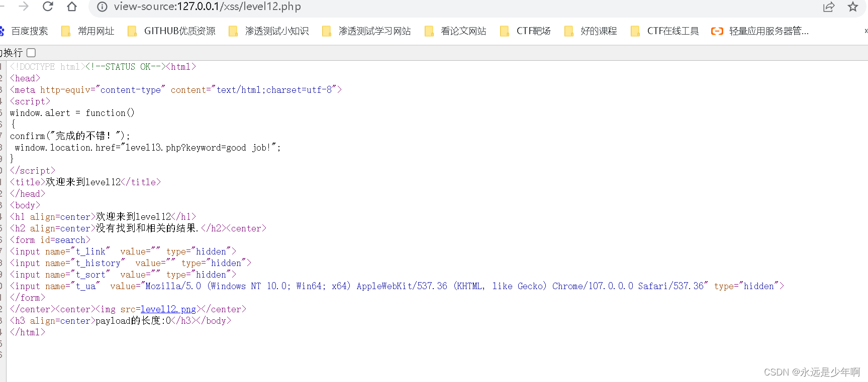Viewport: 868px width, 382px height.
Task: Click the closing </html> tag line
Action: (x=28, y=332)
